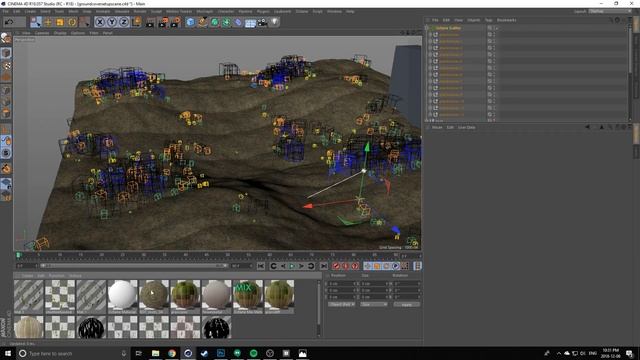Toggle the Y axis lock
Image resolution: width=640 pixels, height=360 pixels.
pos(112,22)
